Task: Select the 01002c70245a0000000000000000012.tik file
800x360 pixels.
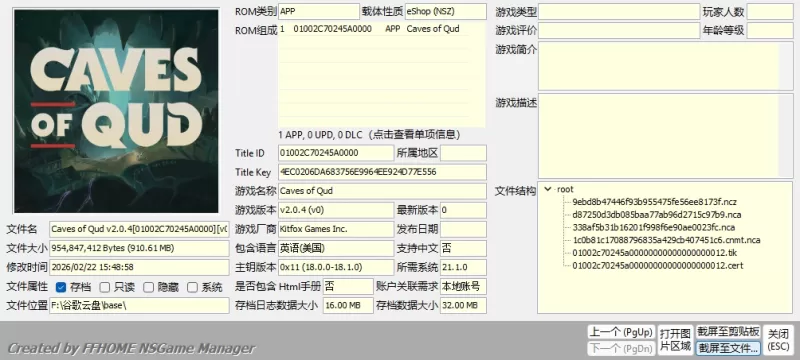Action: click(655, 253)
